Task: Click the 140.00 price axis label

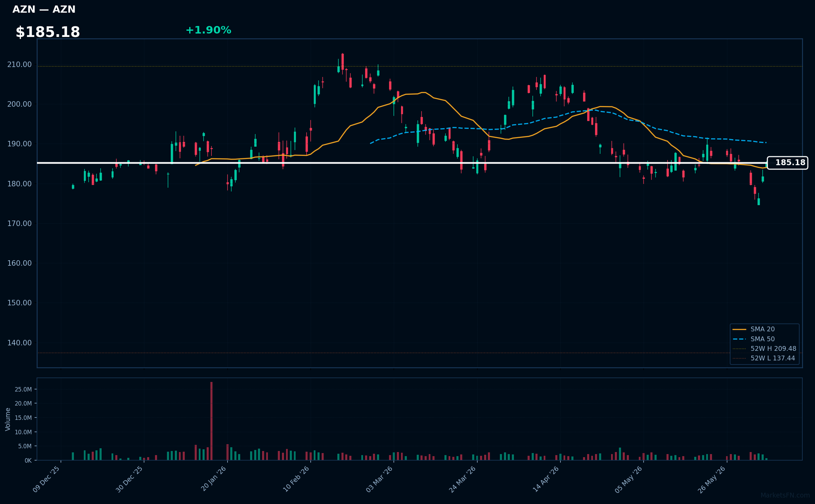Action: (x=20, y=343)
